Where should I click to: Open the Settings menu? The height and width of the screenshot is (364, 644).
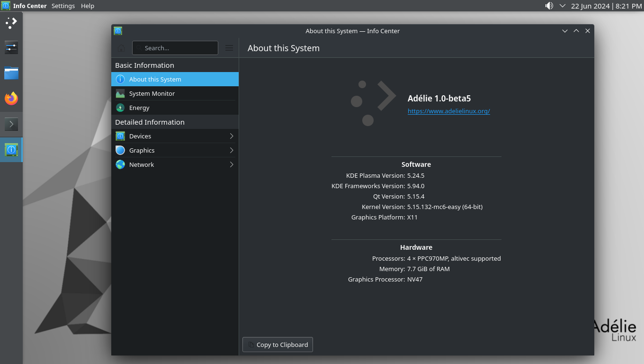(x=63, y=6)
